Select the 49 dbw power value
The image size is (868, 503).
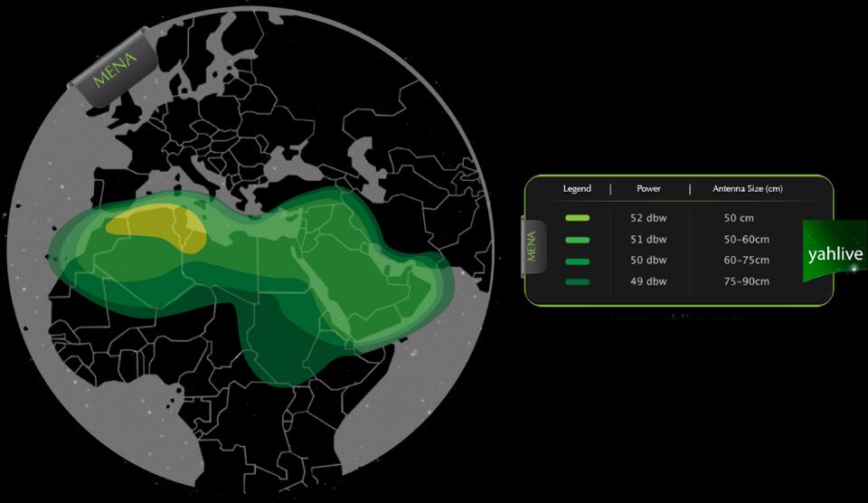tap(648, 282)
